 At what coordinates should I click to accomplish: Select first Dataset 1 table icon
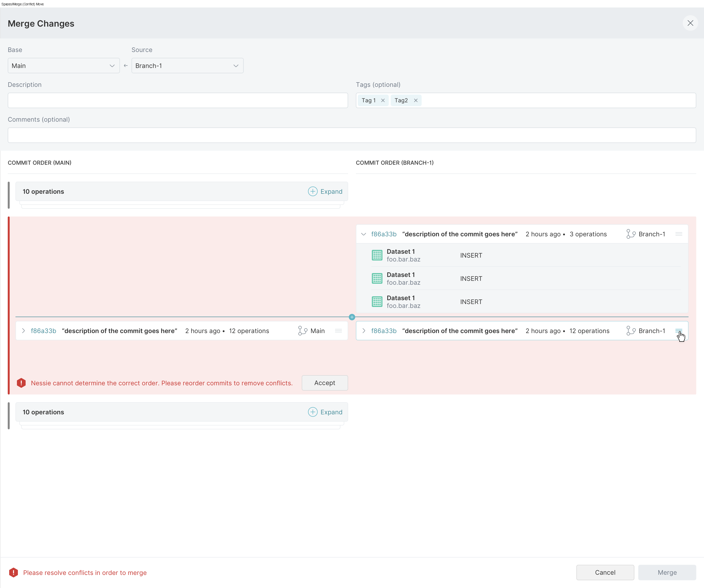tap(377, 255)
